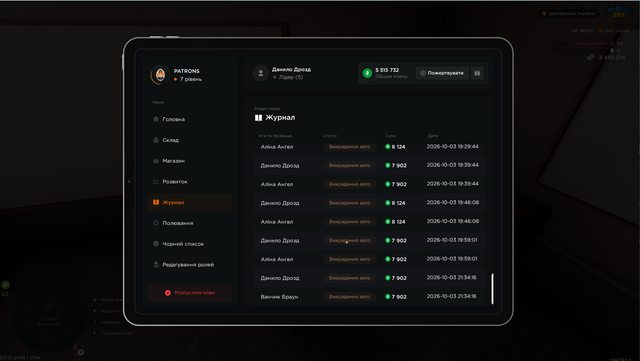
Task: Click the Редагування ролей person icon
Action: pos(156,265)
